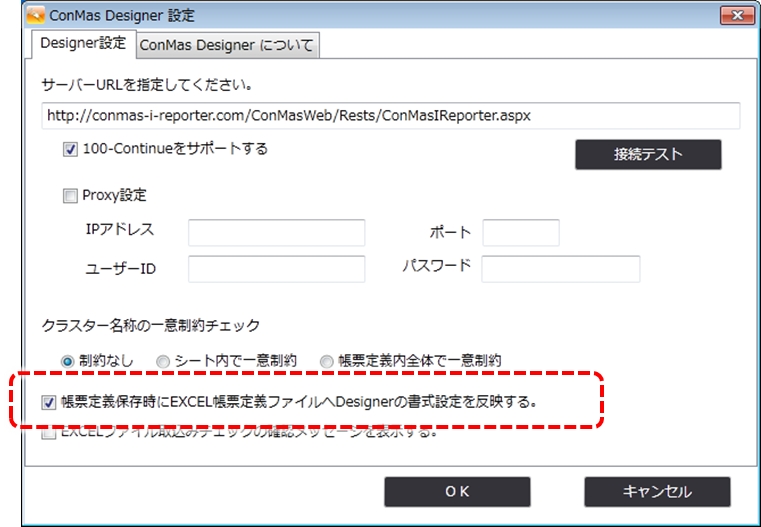761x527 pixels.
Task: Click the 接続テスト button
Action: tap(648, 154)
